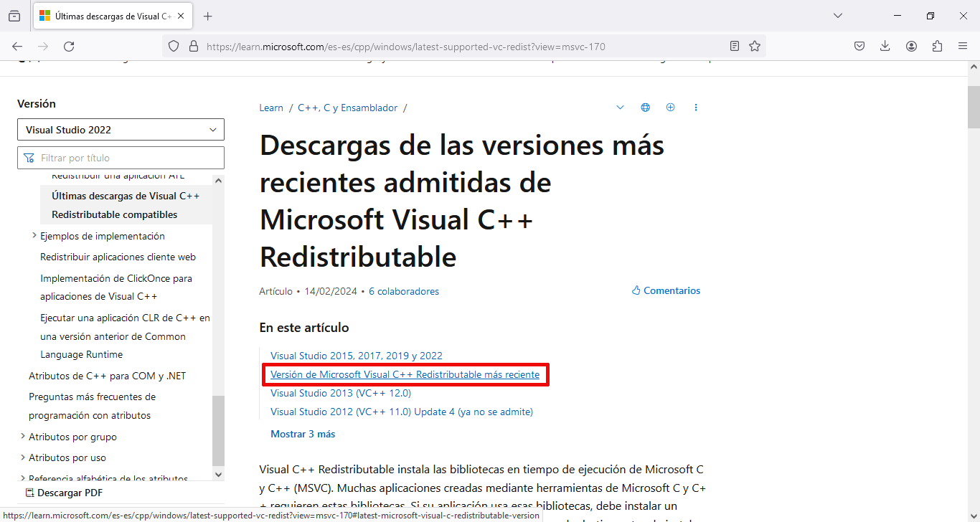This screenshot has height=522, width=980.
Task: Open the Firefox account icon
Action: pos(911,46)
